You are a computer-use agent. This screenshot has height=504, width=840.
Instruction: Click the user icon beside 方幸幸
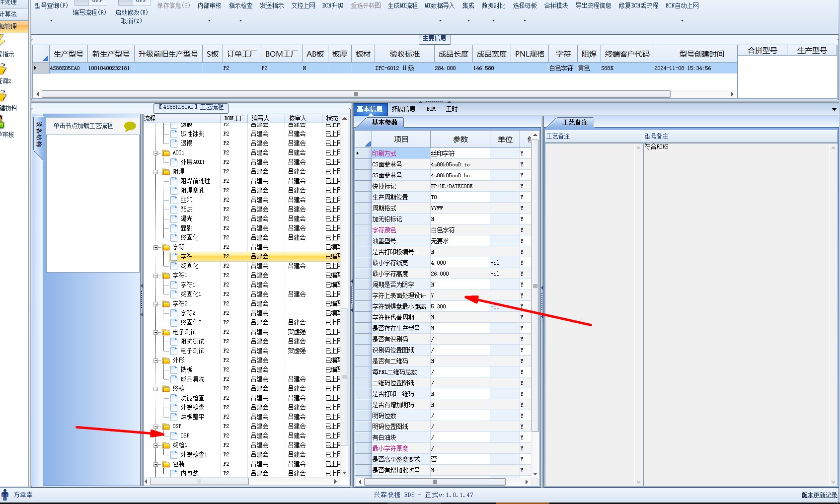tap(5, 495)
